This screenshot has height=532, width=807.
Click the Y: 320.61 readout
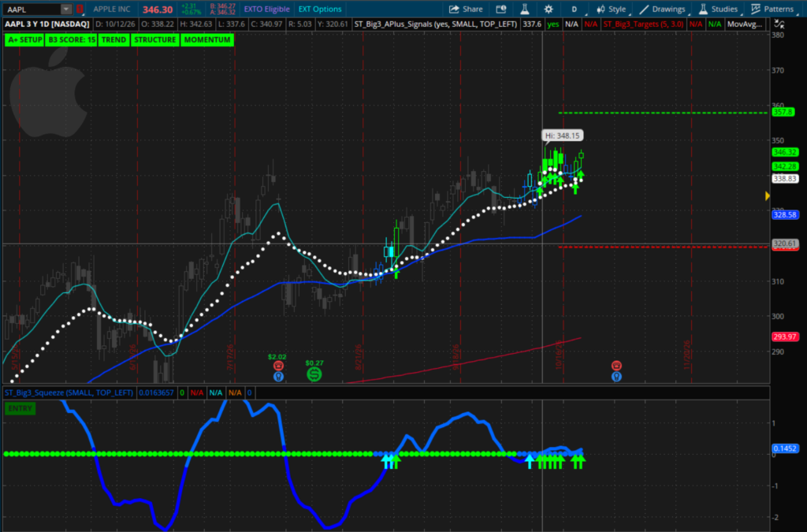333,24
